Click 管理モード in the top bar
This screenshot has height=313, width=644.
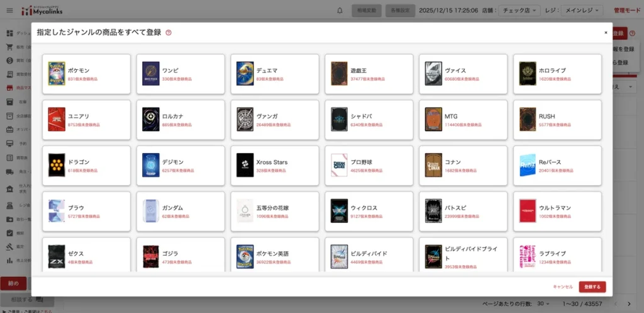(x=626, y=11)
